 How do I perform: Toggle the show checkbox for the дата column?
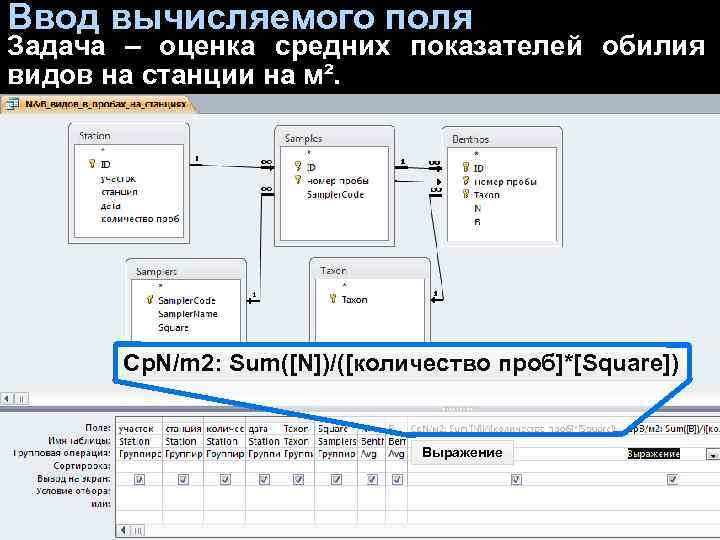[264, 479]
